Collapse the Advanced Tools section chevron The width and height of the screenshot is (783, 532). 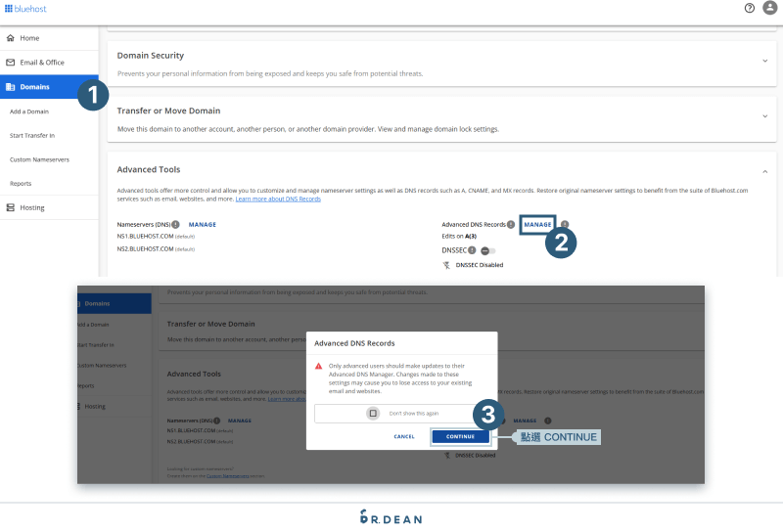764,172
